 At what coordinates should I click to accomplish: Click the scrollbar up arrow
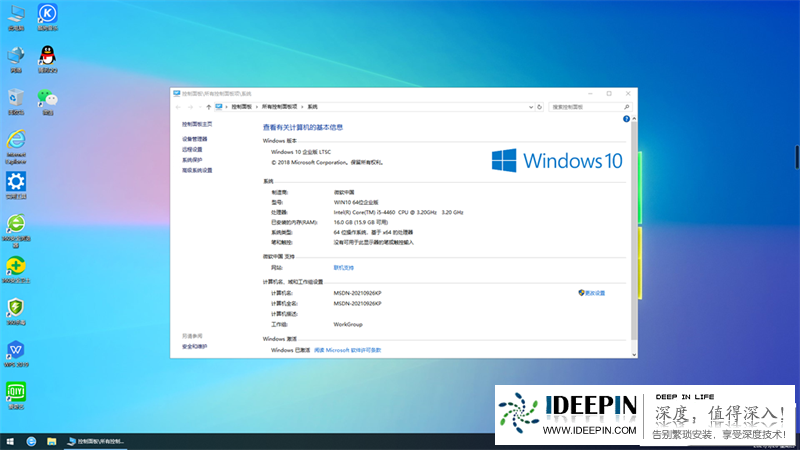point(634,118)
